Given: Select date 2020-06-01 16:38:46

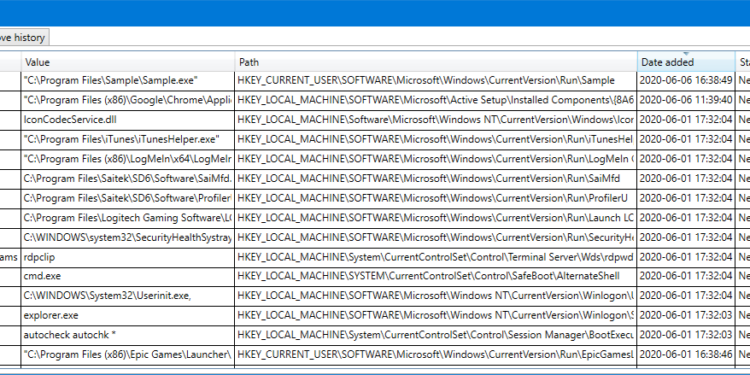Looking at the screenshot, I should [x=686, y=354].
